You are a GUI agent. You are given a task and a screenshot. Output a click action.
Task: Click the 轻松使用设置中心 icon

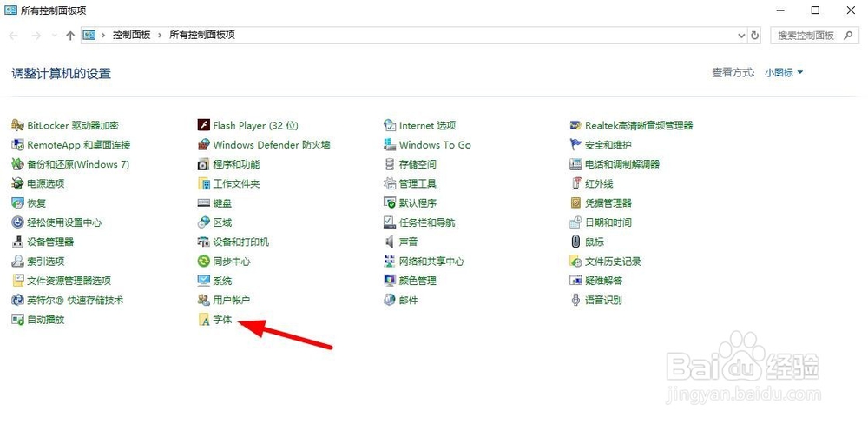click(17, 222)
